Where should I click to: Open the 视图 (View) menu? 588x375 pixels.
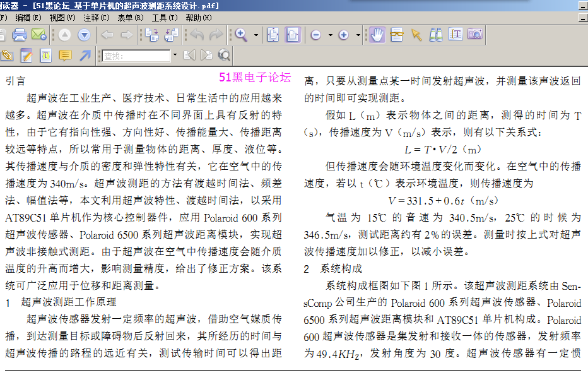(62, 18)
